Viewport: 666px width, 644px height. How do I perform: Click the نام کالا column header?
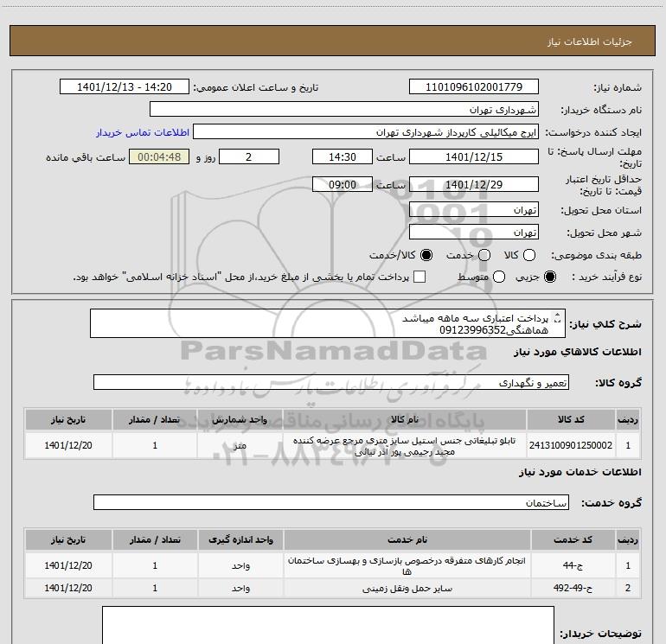[x=405, y=419]
